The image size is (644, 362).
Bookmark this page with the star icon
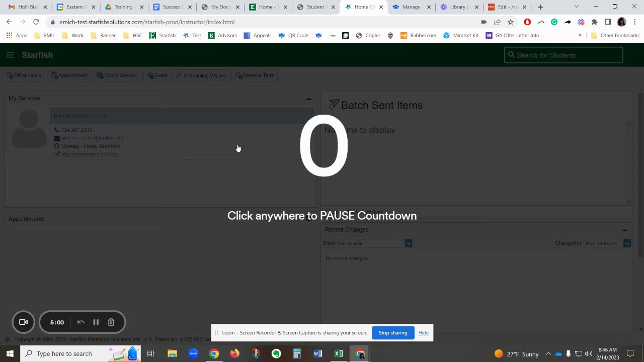511,22
